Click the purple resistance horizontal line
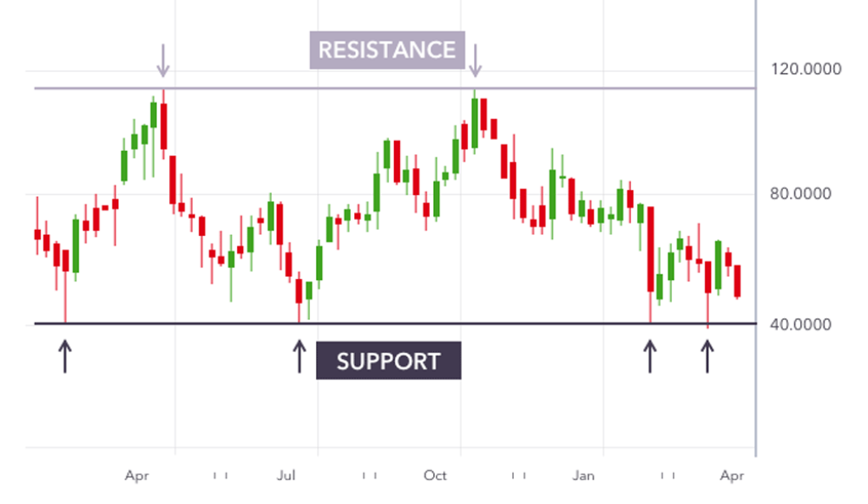 click(395, 88)
